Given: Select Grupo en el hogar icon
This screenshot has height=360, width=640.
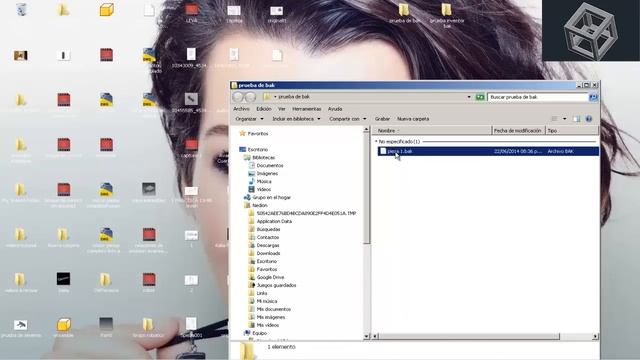Looking at the screenshot, I should coord(247,197).
